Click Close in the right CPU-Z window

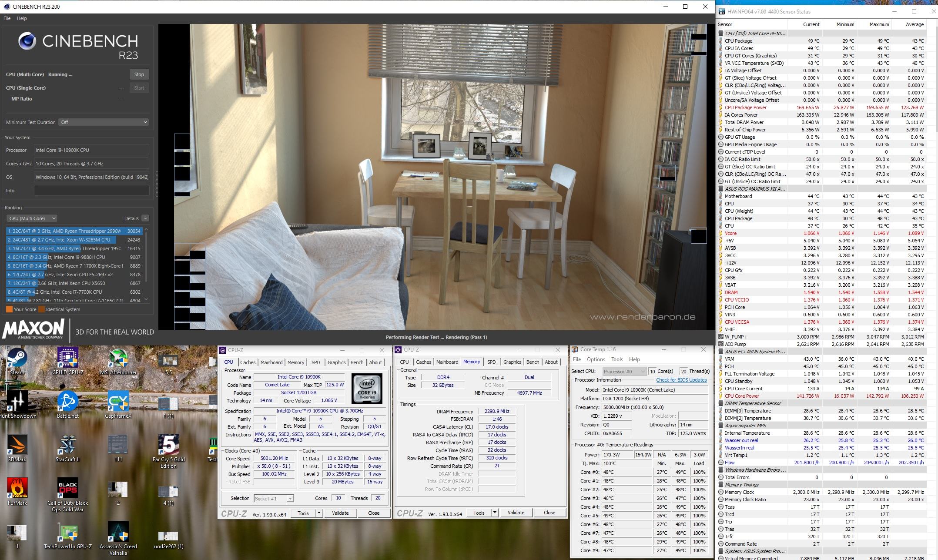pos(549,513)
